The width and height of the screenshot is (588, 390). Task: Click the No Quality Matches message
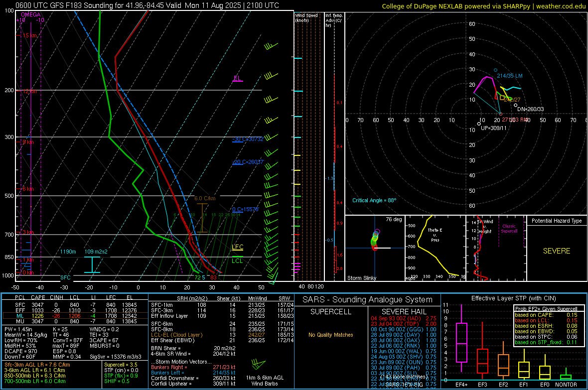click(331, 335)
